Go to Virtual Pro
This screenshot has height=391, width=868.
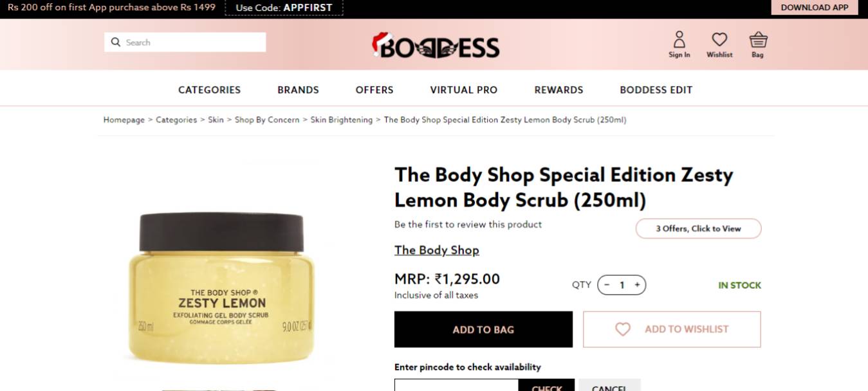click(x=464, y=90)
